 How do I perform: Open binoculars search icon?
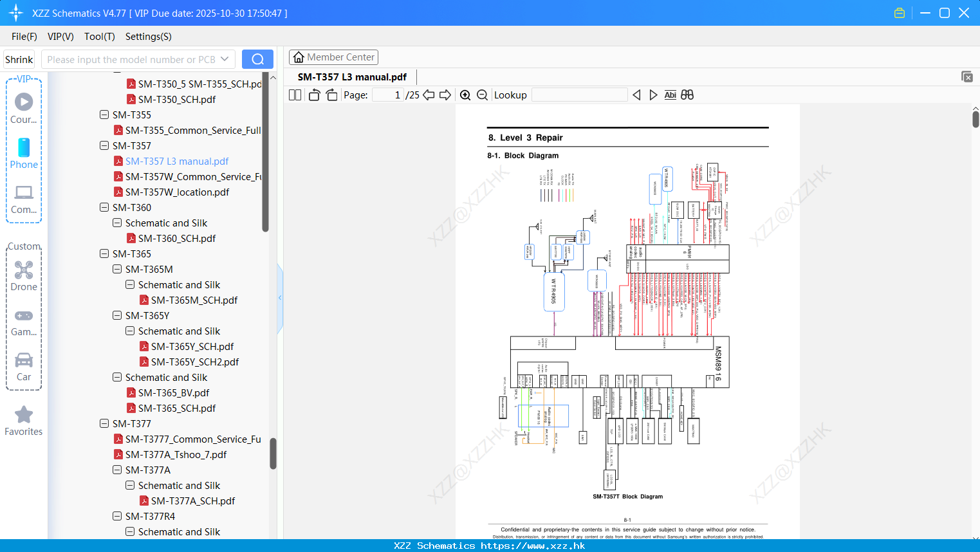coord(687,95)
